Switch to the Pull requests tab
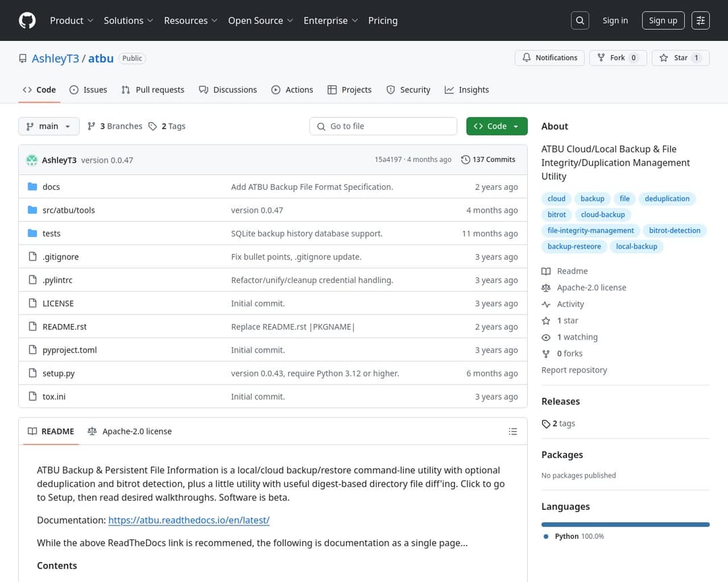This screenshot has height=582, width=728. pos(153,90)
